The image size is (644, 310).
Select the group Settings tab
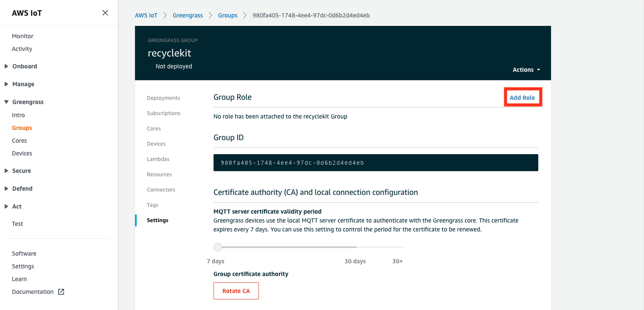(157, 220)
